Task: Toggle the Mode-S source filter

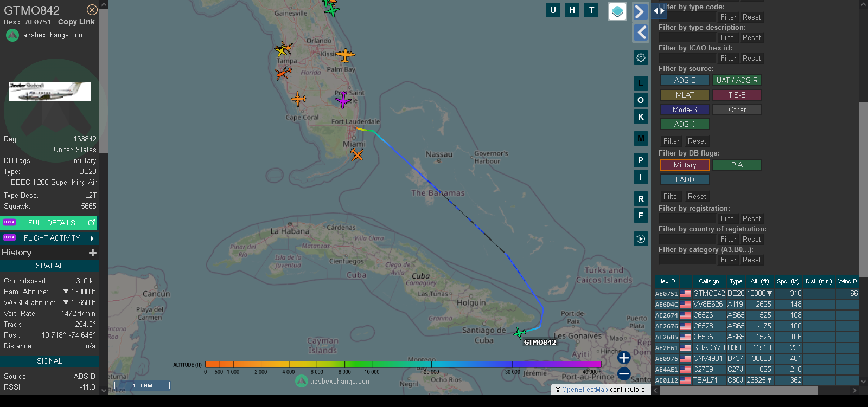Action: click(x=685, y=109)
